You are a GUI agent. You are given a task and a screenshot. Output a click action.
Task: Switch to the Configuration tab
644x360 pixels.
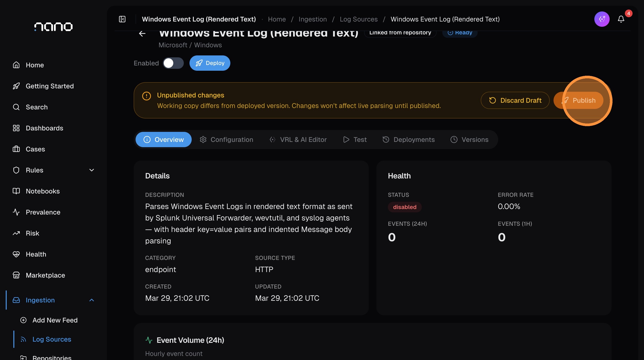[226, 139]
